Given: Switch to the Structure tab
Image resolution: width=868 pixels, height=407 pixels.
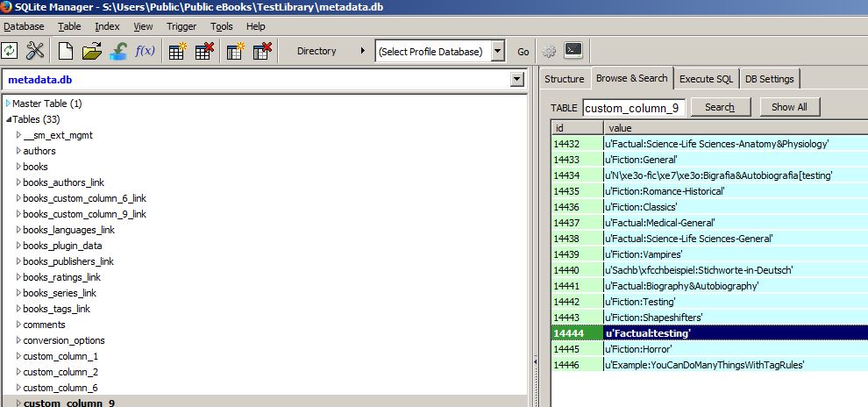Looking at the screenshot, I should pyautogui.click(x=564, y=79).
